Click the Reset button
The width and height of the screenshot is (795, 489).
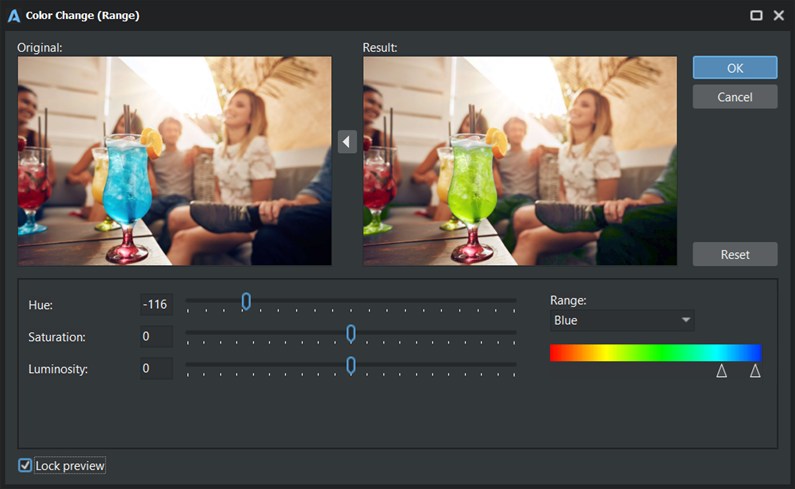735,254
